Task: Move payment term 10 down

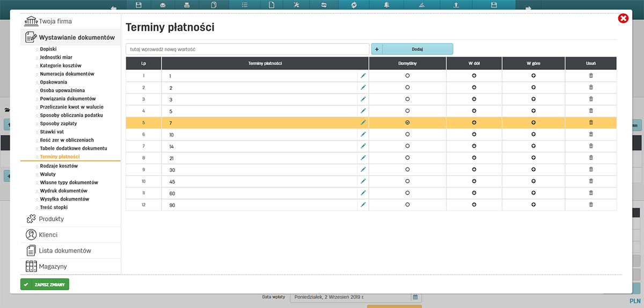Action: pyautogui.click(x=474, y=134)
